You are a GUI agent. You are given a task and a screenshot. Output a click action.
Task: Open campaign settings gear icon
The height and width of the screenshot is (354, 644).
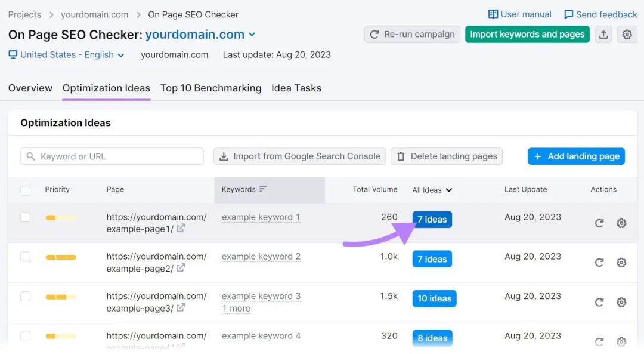(x=627, y=35)
